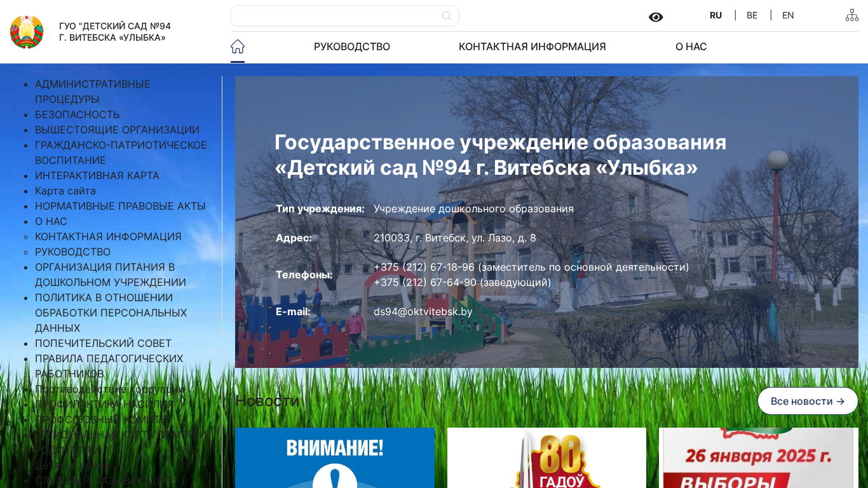Viewport: 868px width, 488px height.
Task: Click the Государственное учреждение образования banner heading
Action: (x=501, y=155)
